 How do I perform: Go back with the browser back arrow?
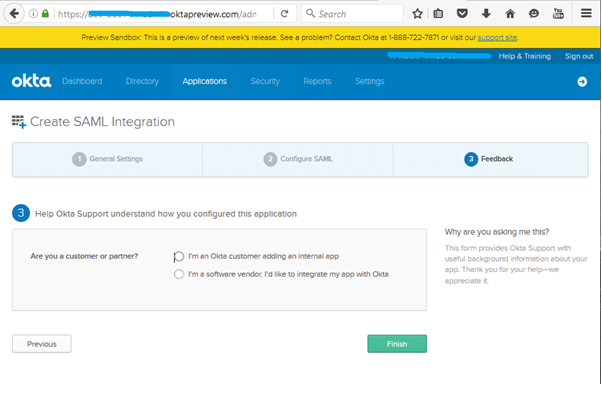(x=14, y=14)
